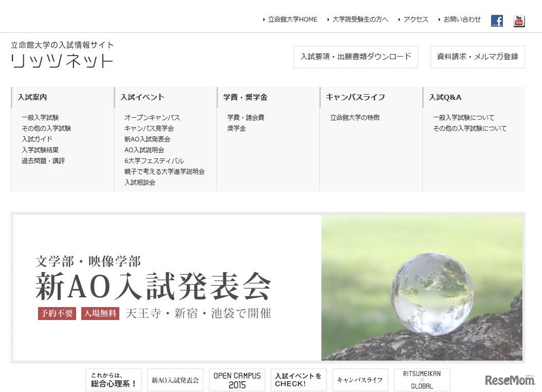
Task: Open その他の入学試験について Q&A link
Action: point(470,128)
